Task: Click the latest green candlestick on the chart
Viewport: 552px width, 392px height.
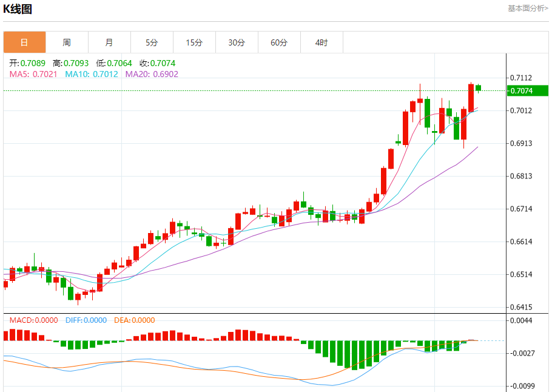Action: [x=478, y=88]
